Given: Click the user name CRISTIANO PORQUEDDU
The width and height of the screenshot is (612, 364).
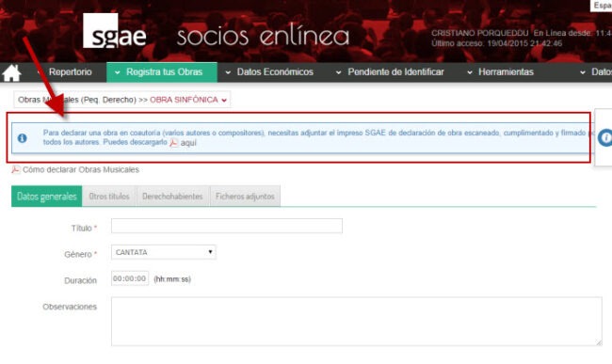Looking at the screenshot, I should pyautogui.click(x=479, y=33).
